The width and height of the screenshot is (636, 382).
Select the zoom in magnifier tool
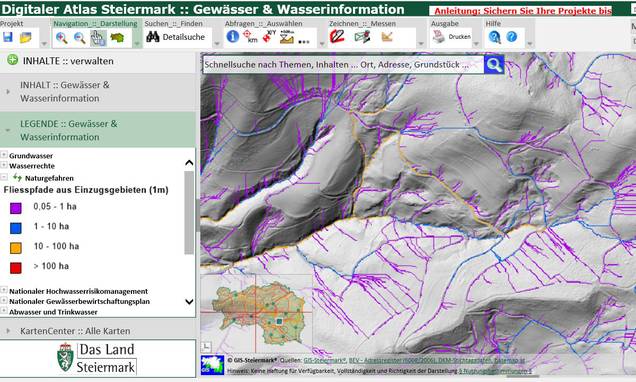pyautogui.click(x=62, y=38)
